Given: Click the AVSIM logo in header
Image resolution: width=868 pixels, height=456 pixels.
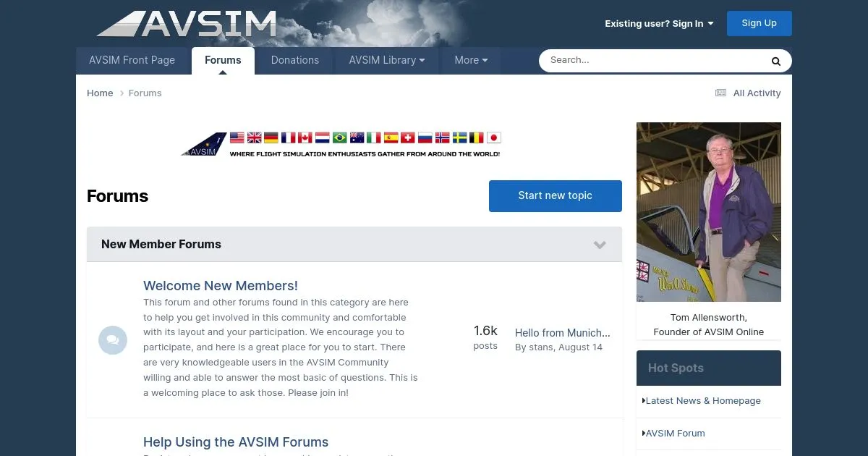Looking at the screenshot, I should point(187,23).
